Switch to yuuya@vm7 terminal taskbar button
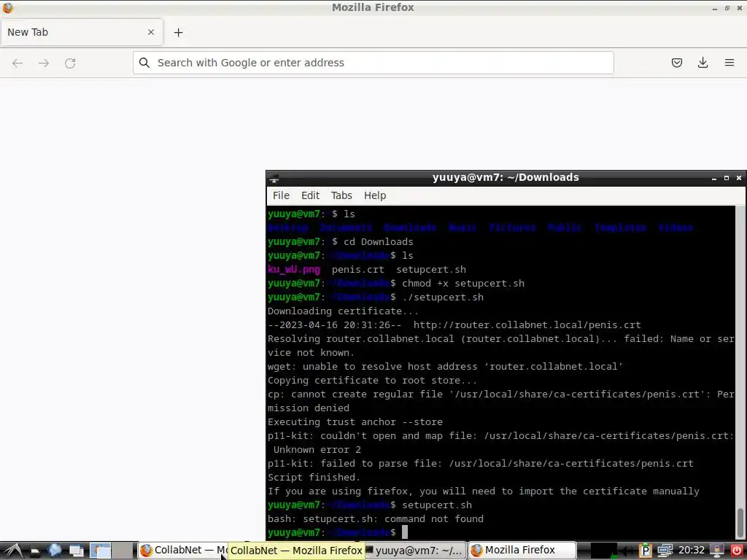 pos(414,551)
